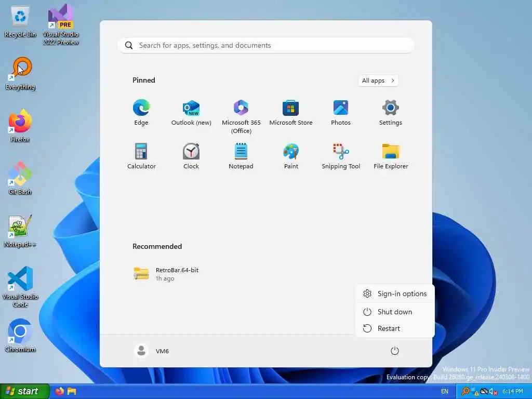Open the Photos pinned app

tap(341, 113)
